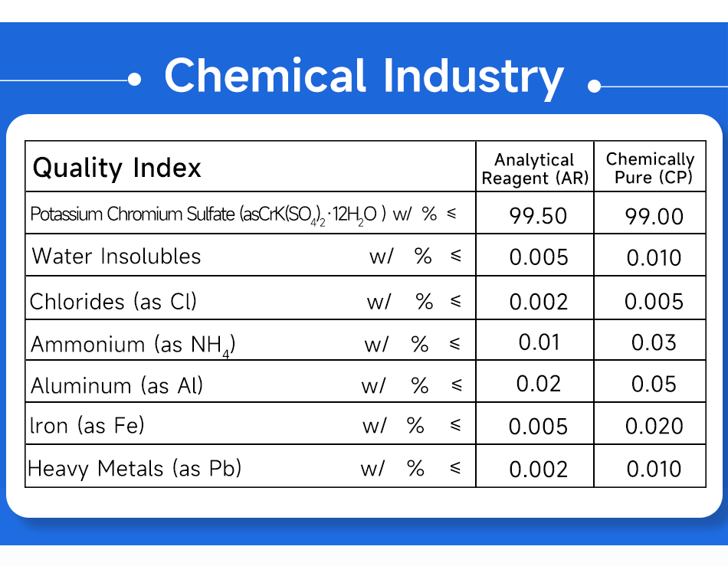
Task: Select the "Iron (as Fe)" label
Action: (87, 425)
